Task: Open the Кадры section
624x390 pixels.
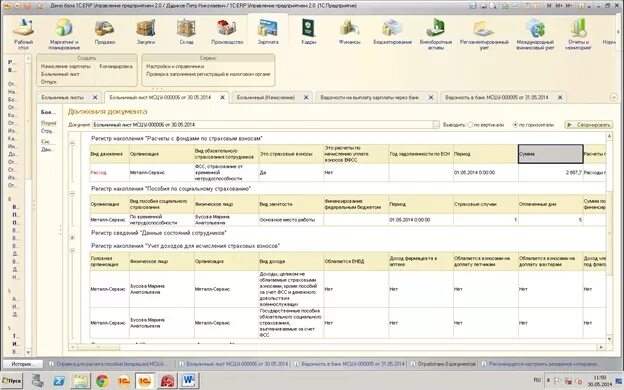Action: coord(308,32)
